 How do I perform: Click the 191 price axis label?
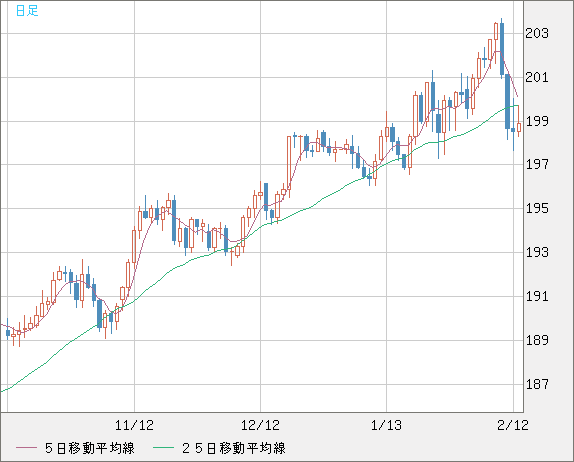[x=537, y=296]
